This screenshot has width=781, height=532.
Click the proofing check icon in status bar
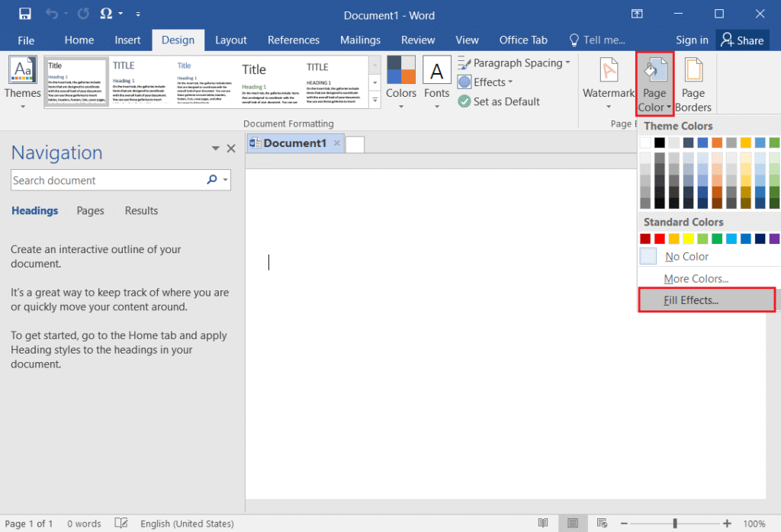click(x=122, y=523)
